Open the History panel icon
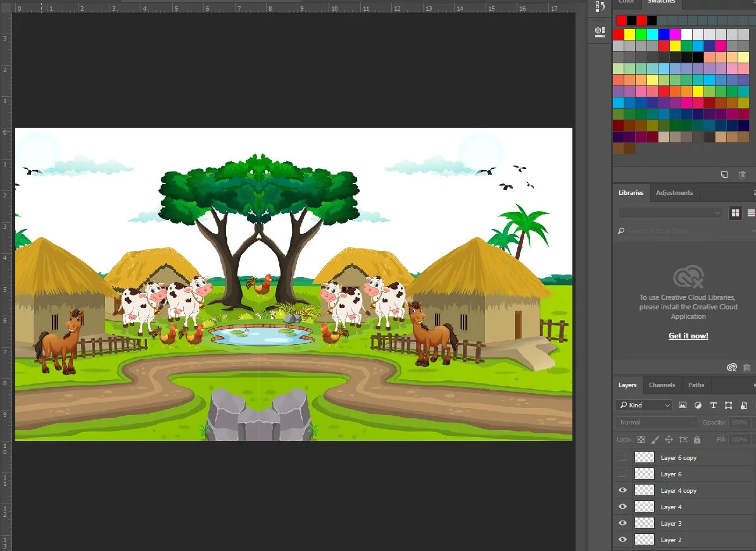 click(600, 7)
